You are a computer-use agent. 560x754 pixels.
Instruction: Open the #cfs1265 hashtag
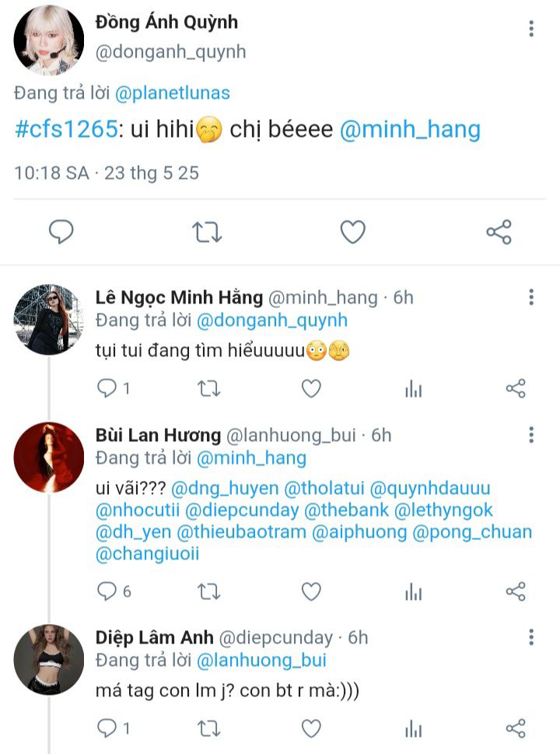tap(64, 129)
